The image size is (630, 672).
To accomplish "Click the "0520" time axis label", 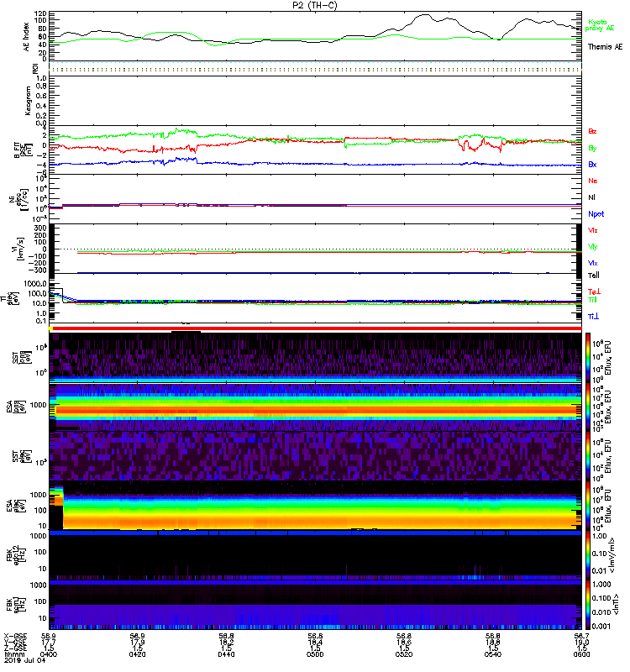I will [x=404, y=654].
